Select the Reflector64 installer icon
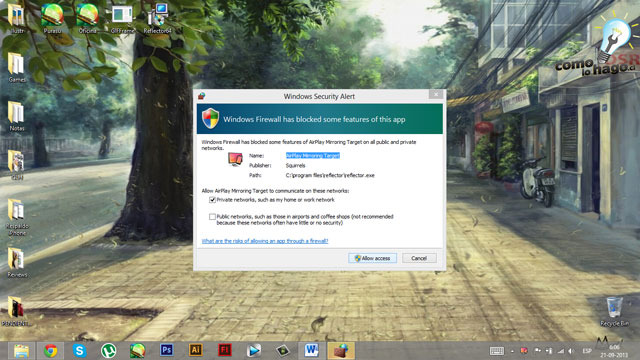The image size is (640, 360). pyautogui.click(x=158, y=18)
